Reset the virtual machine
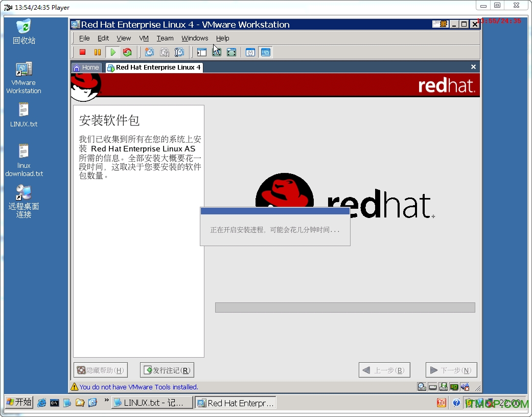Screen dimensions: 532x417 (127, 52)
